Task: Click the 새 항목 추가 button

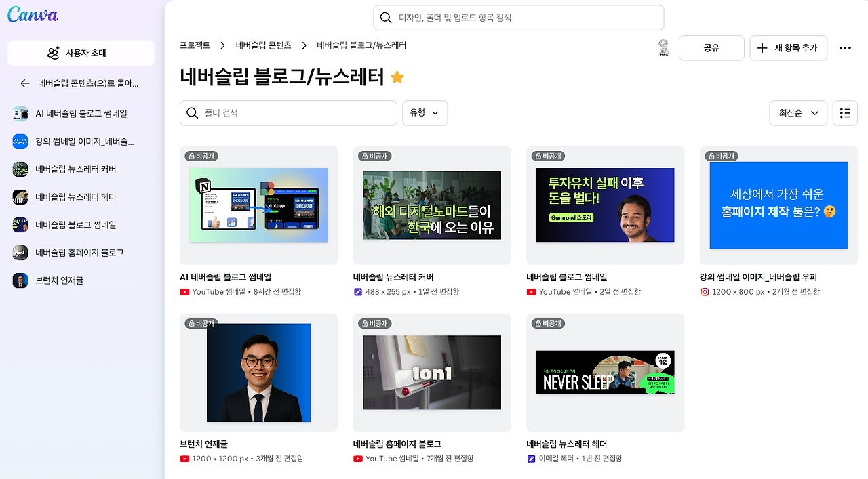Action: (x=788, y=47)
